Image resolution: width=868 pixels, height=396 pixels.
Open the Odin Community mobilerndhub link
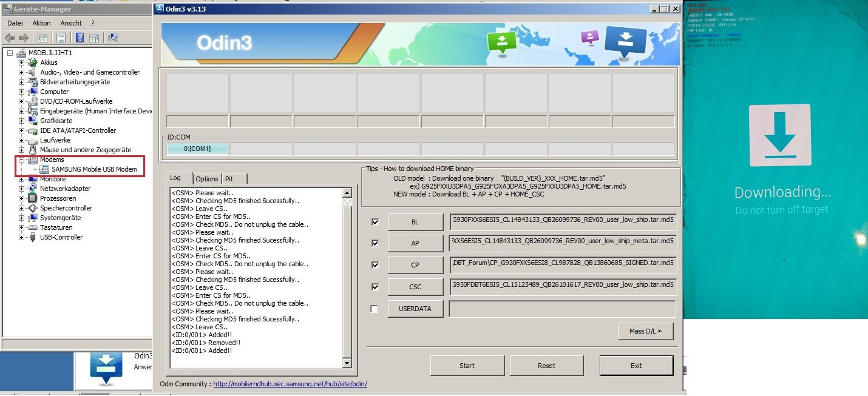pyautogui.click(x=290, y=384)
